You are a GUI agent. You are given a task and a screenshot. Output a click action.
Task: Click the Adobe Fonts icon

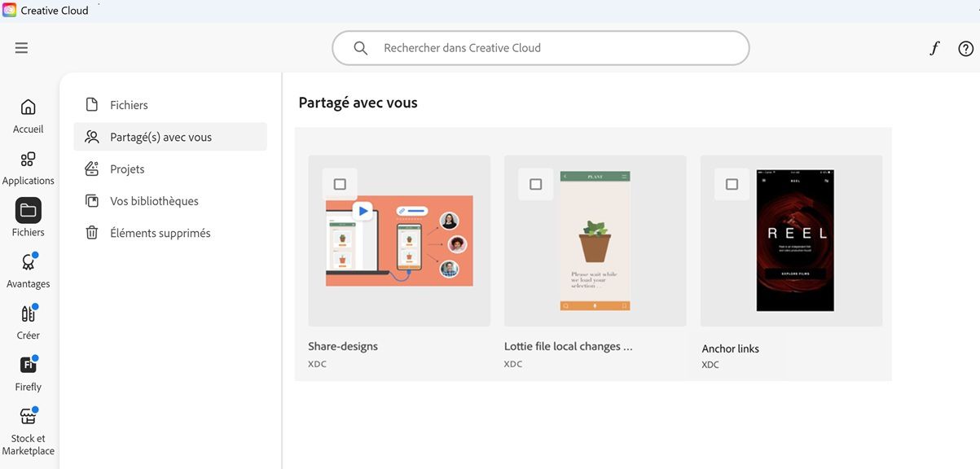point(934,47)
